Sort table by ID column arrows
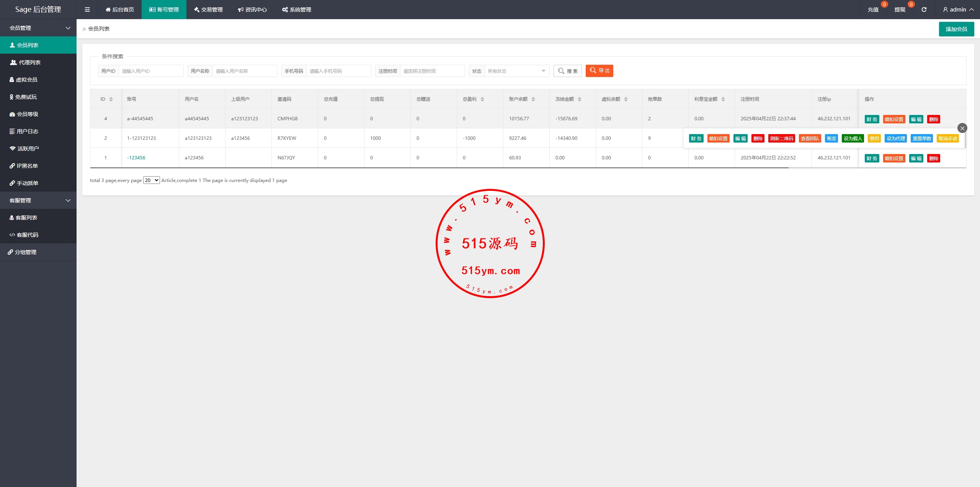 pos(111,99)
